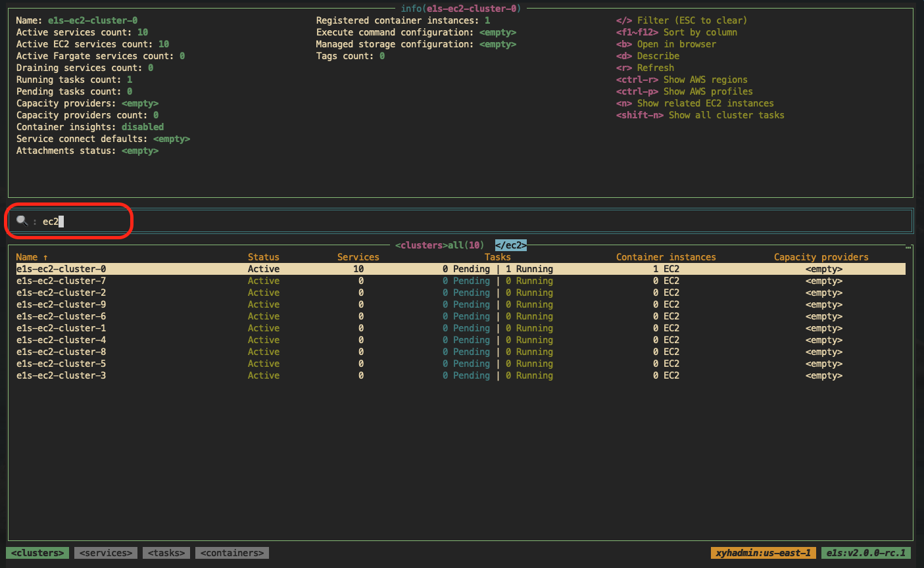This screenshot has width=924, height=568.
Task: Click Container insights: disabled line
Action: pyautogui.click(x=90, y=127)
